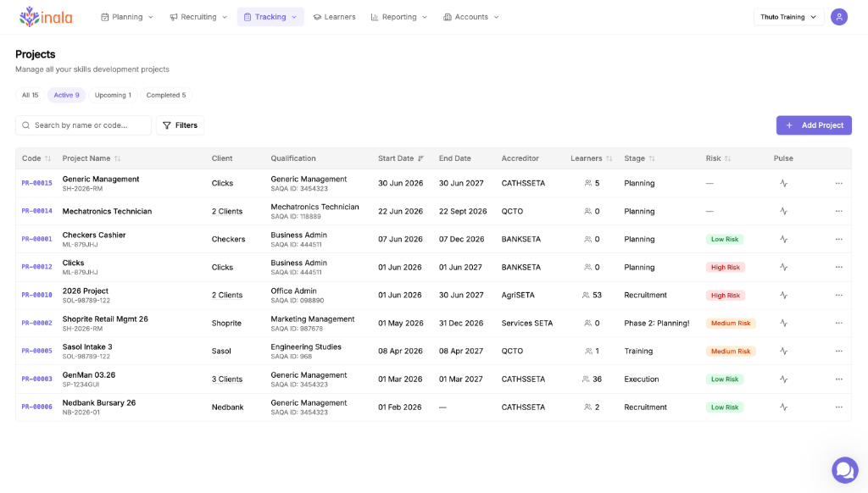Screen dimensions: 868x493
Task: Go to Learners page
Action: (x=334, y=17)
